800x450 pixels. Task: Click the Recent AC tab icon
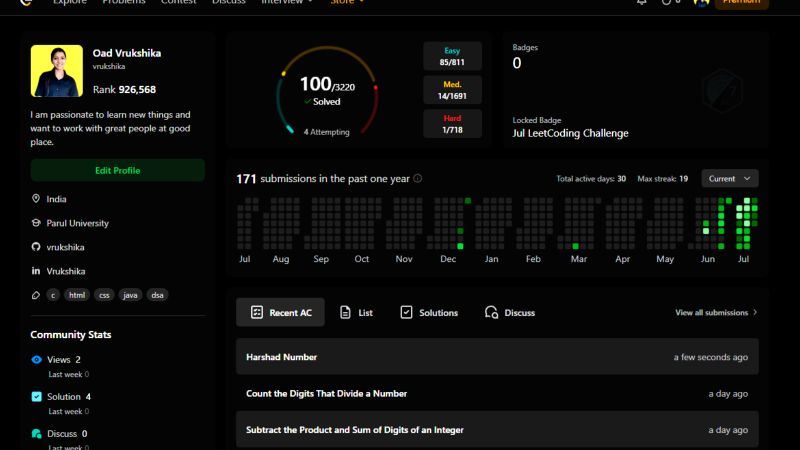point(257,312)
